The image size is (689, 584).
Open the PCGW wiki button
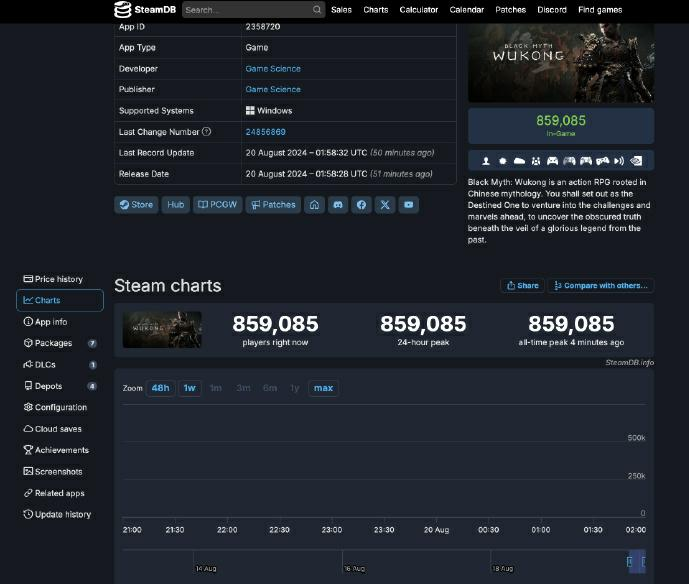tap(218, 205)
